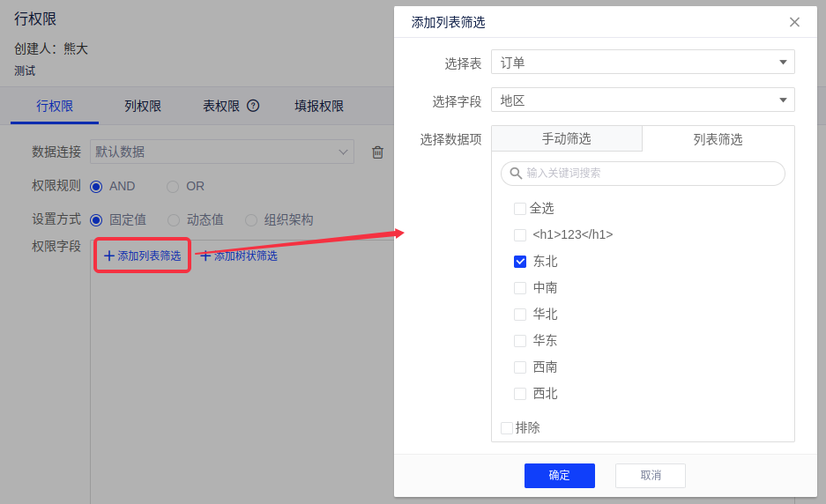The image size is (826, 504).
Task: Close the 添加列表筛选 dialog with X
Action: point(794,22)
